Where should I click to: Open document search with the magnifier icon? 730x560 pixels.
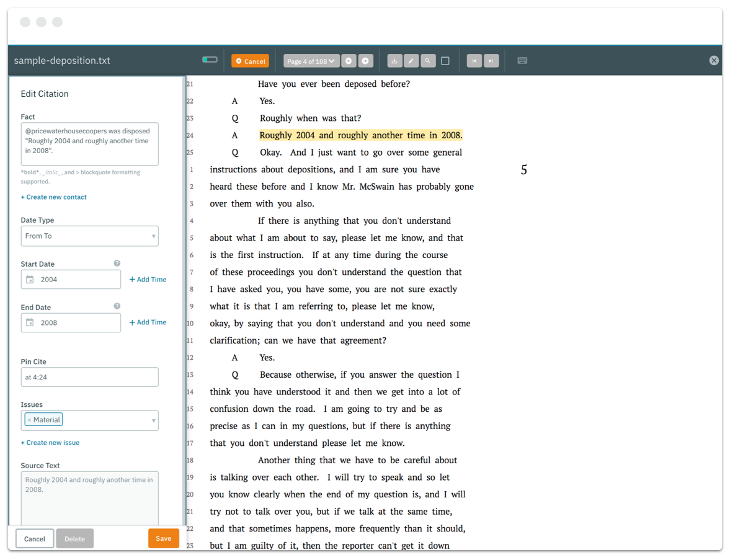pos(428,60)
